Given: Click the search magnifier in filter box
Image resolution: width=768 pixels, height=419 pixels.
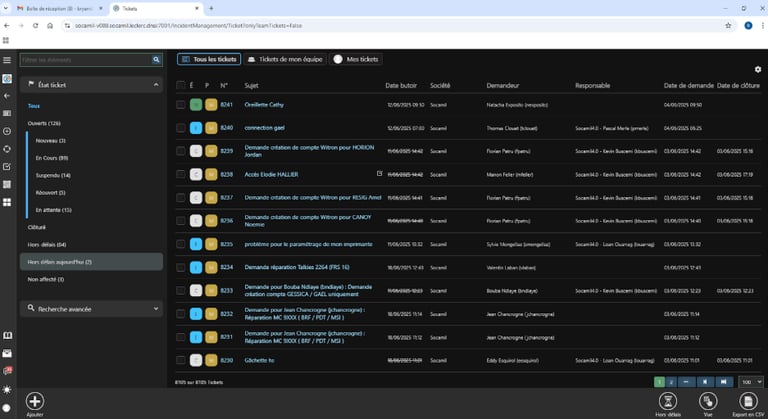Looking at the screenshot, I should tap(156, 60).
